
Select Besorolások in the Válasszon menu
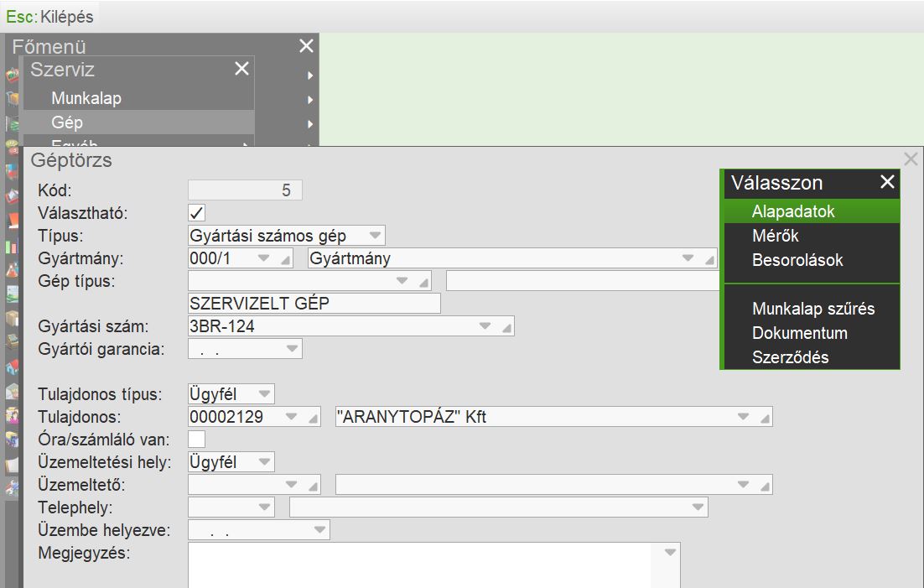tap(812, 260)
